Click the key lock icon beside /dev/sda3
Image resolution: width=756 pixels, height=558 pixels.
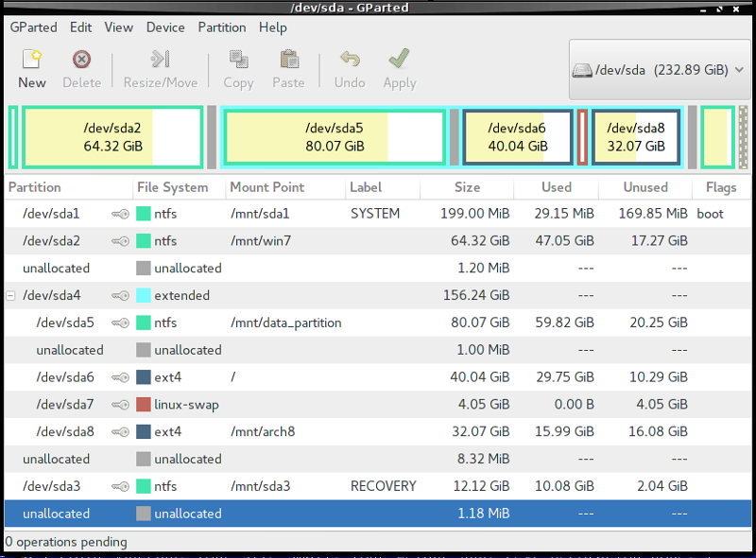click(x=119, y=486)
